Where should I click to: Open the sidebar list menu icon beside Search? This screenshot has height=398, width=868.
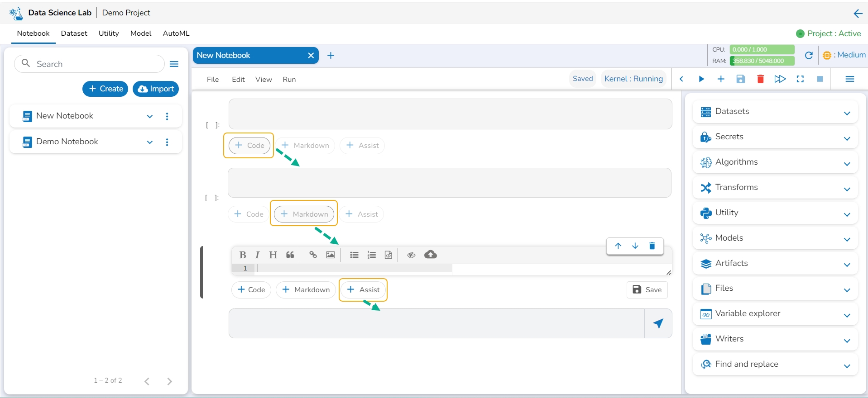[174, 64]
